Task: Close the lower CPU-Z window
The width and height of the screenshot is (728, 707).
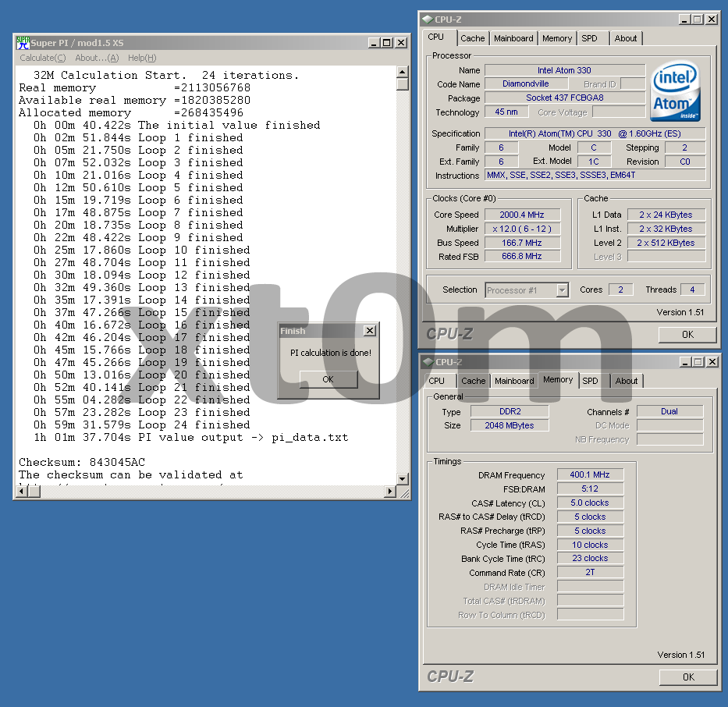Action: [712, 361]
